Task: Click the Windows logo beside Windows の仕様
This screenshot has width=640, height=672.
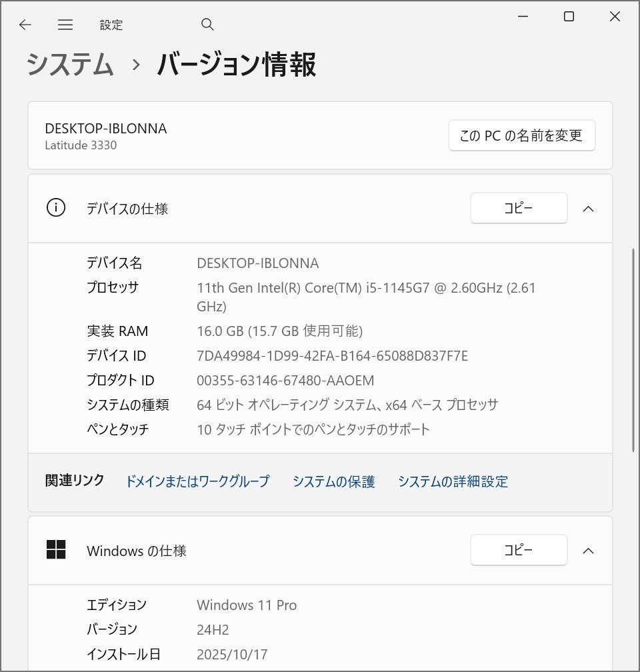Action: point(57,550)
